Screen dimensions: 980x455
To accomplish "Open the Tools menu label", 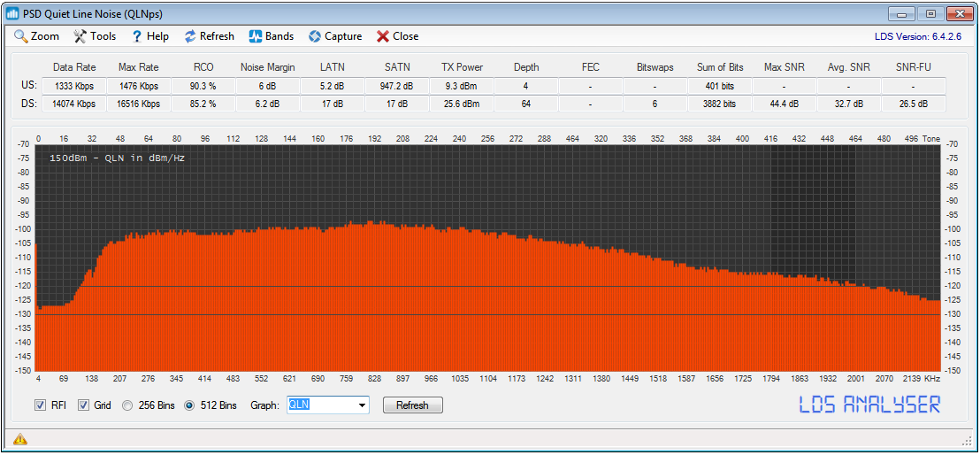I will [x=103, y=36].
